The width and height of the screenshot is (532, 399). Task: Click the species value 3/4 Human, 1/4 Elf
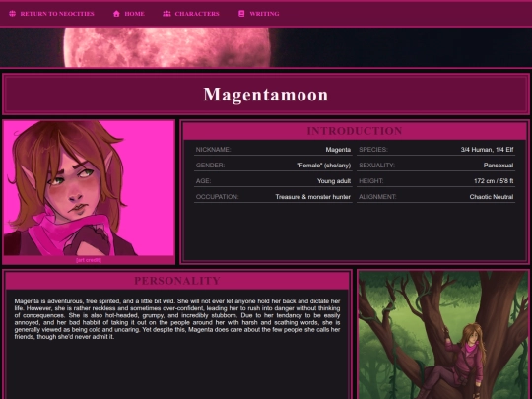[487, 150]
